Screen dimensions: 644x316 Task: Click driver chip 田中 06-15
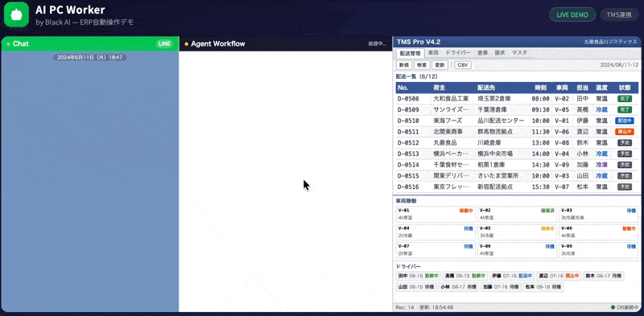coord(419,276)
